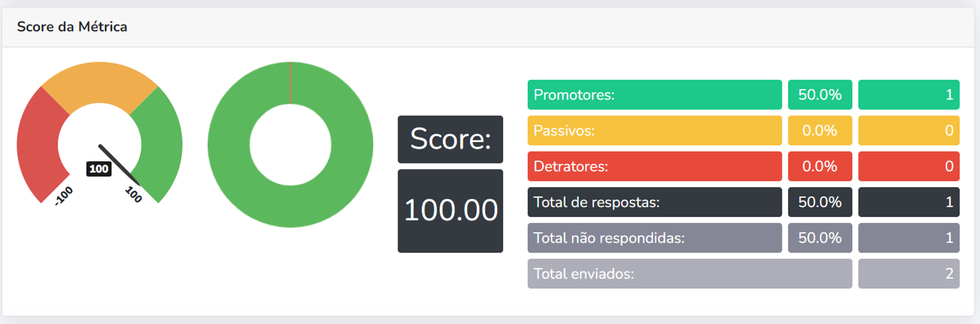
Task: Click the gauge needle value label 100
Action: 99,169
